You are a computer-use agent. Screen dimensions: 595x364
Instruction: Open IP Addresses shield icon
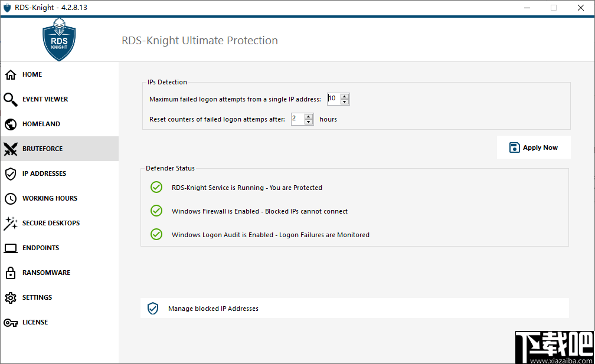(10, 174)
